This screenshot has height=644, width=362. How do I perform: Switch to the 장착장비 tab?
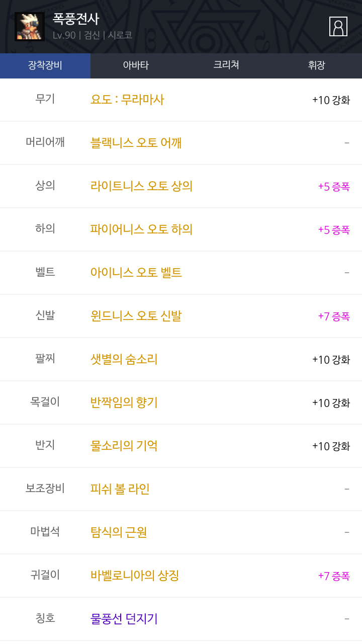[x=45, y=65]
